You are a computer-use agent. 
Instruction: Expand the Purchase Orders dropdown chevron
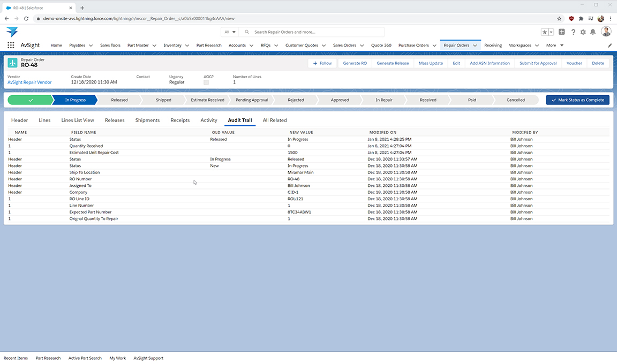[x=434, y=45]
